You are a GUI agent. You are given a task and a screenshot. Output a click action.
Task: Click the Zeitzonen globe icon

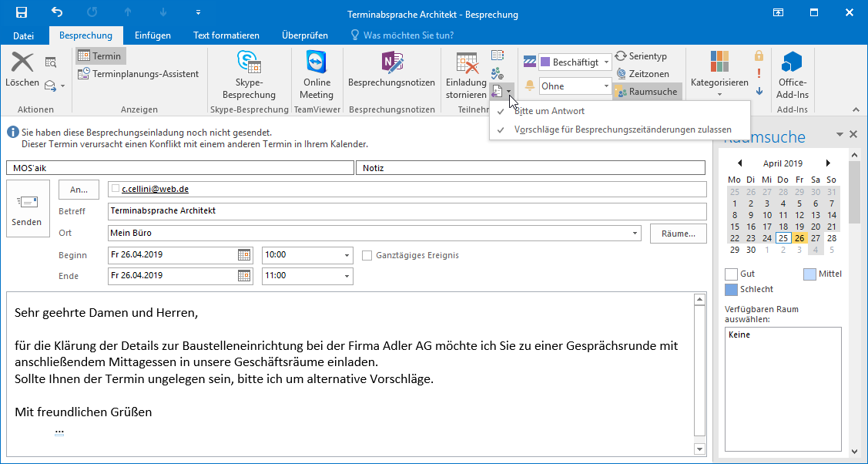click(621, 74)
